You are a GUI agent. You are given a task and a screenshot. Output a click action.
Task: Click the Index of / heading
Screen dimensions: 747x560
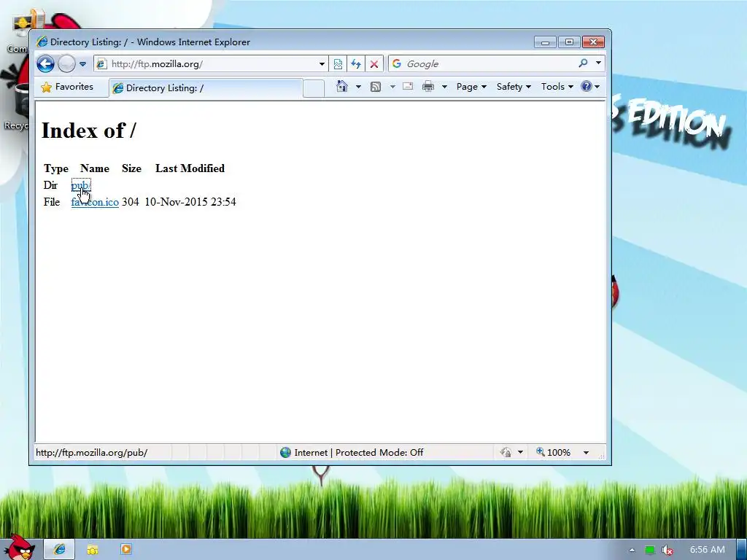[88, 131]
